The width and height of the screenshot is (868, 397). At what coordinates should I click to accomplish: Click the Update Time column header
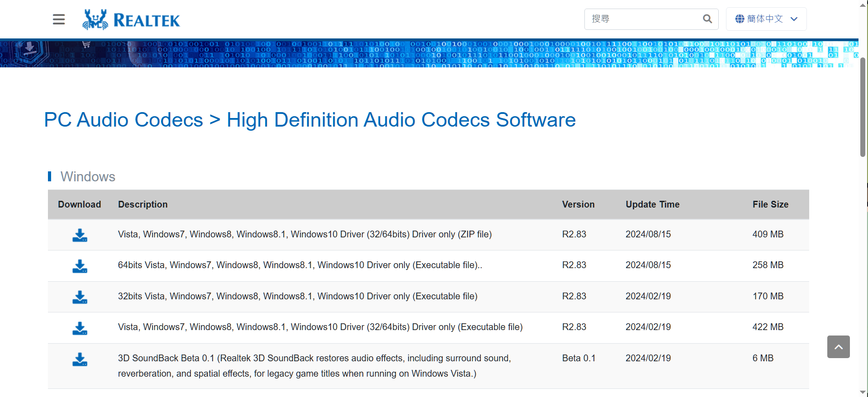pyautogui.click(x=652, y=204)
